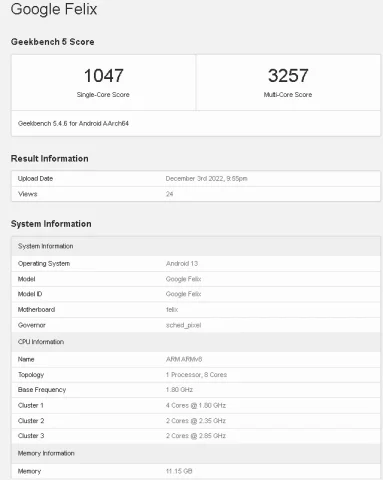Select the Google Felix value in Model row

coord(183,279)
